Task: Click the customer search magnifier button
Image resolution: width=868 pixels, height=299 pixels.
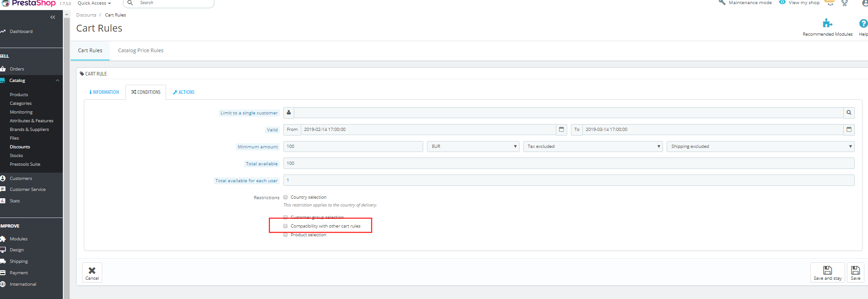Action: pyautogui.click(x=849, y=113)
